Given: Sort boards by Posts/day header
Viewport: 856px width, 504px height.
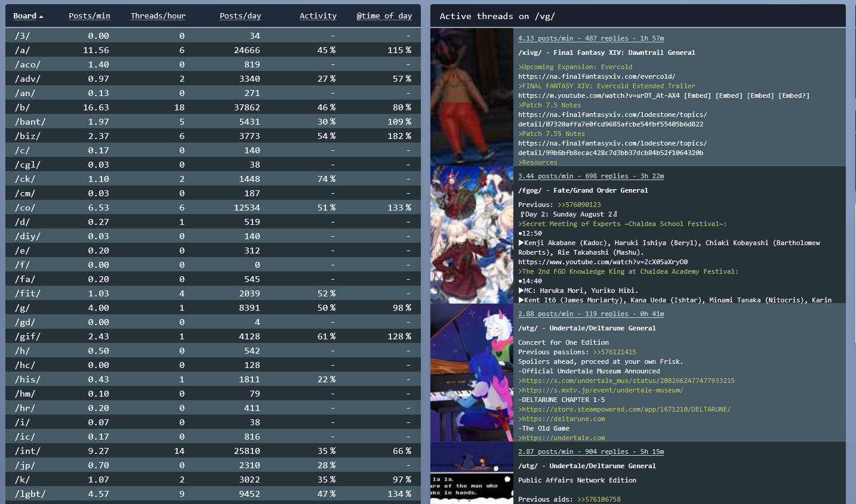Looking at the screenshot, I should [x=240, y=16].
